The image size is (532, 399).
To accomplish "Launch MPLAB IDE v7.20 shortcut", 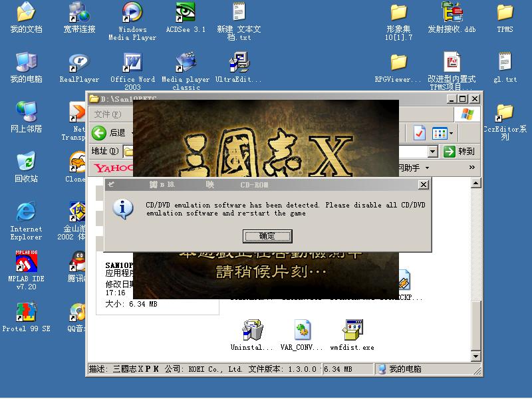I will (x=26, y=262).
